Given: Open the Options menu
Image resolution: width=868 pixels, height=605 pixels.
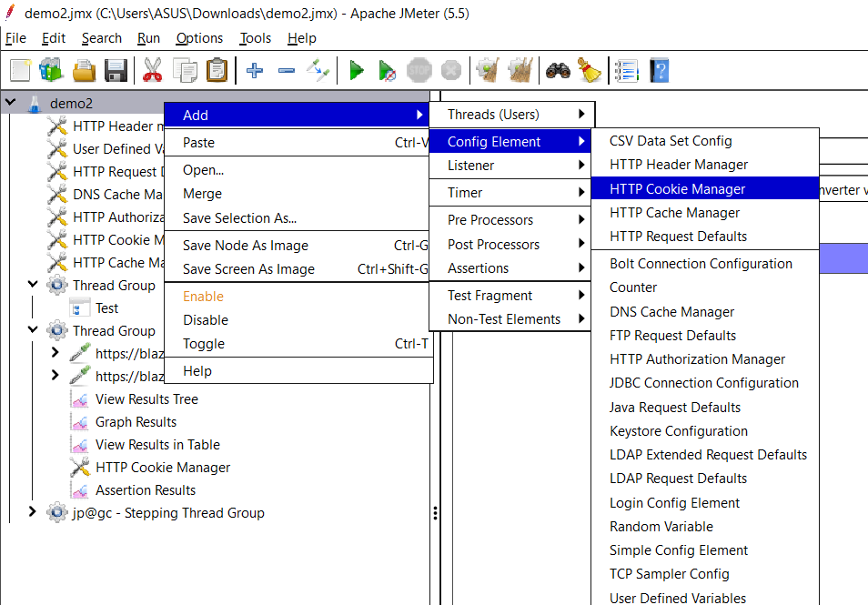Looking at the screenshot, I should pyautogui.click(x=199, y=38).
